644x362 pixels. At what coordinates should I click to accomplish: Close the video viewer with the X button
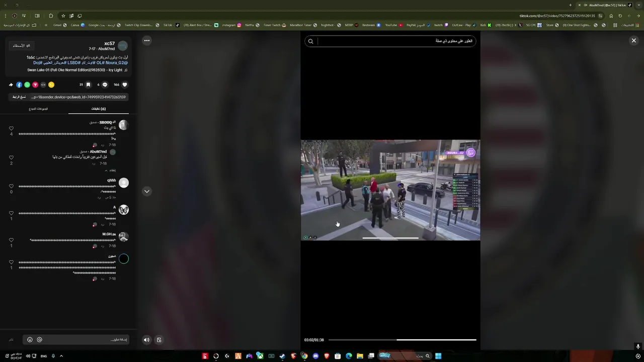pos(634,40)
